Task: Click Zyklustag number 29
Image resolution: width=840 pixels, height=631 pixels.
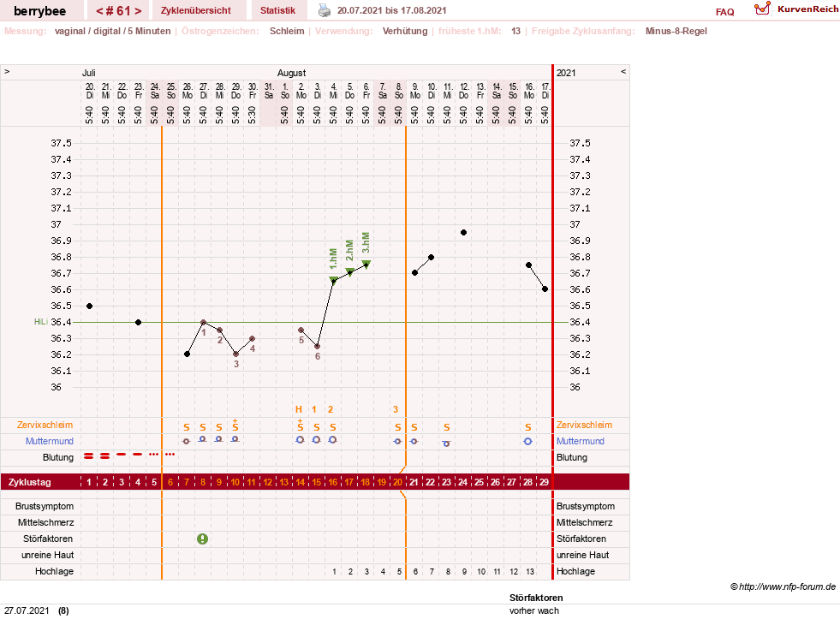Action: click(x=544, y=482)
